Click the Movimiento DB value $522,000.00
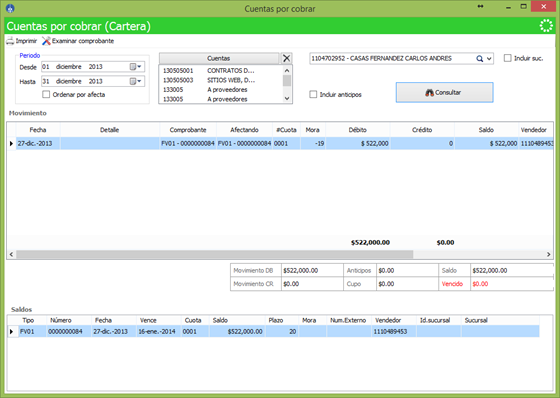This screenshot has height=398, width=560. tap(312, 270)
